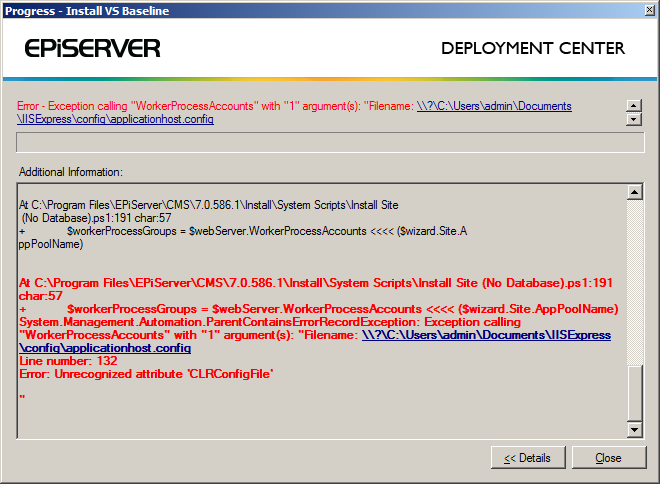Viewport: 660px width, 484px height.
Task: Click the red ParentContainsErrorRecordException line
Action: click(x=270, y=322)
